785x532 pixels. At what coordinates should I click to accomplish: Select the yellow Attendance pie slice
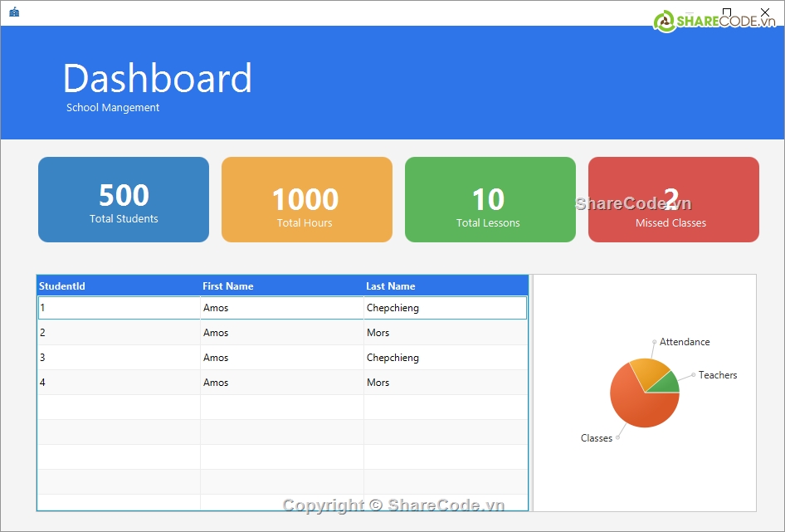(x=646, y=371)
